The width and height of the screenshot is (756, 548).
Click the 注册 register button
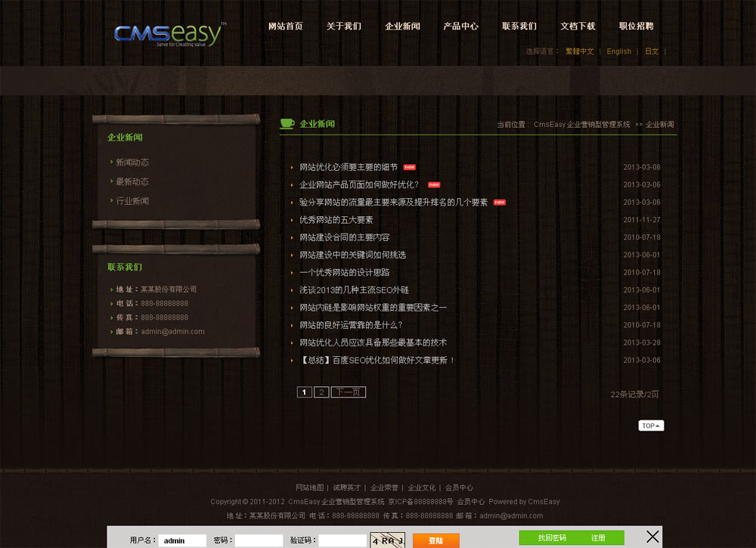[598, 537]
